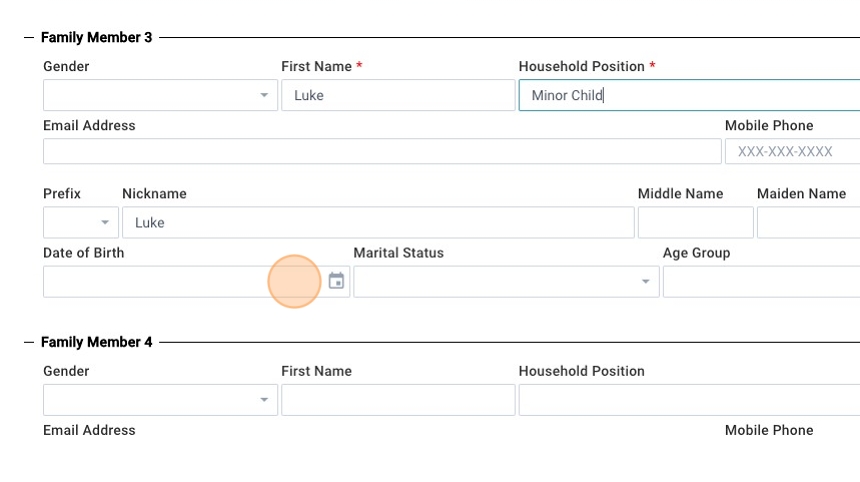Click First Name field containing Luke

397,96
